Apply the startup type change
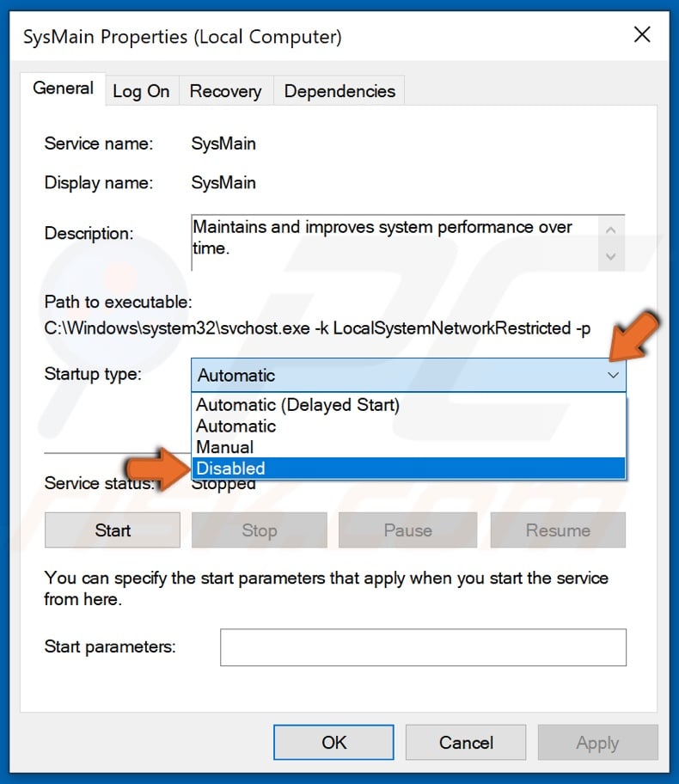679x784 pixels. click(597, 742)
